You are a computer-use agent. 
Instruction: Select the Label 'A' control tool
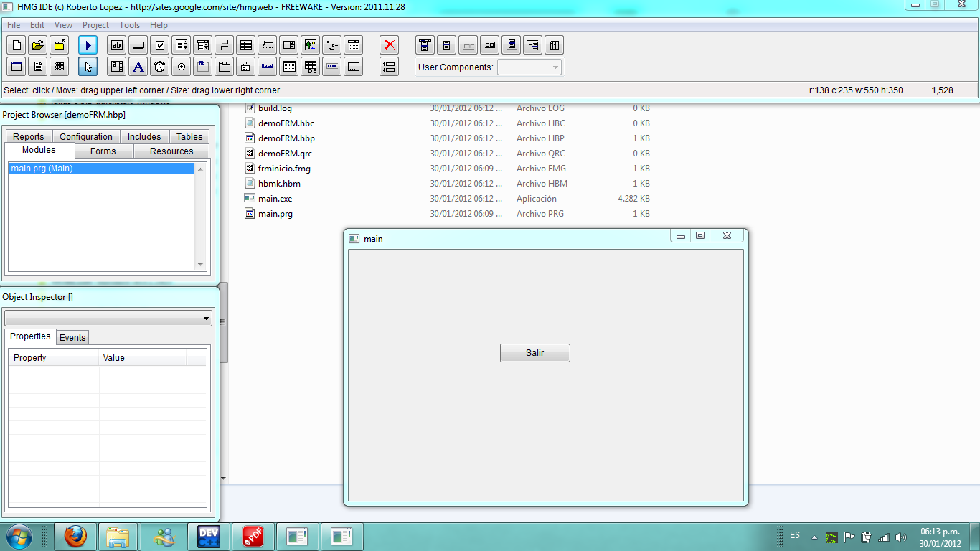pos(138,67)
